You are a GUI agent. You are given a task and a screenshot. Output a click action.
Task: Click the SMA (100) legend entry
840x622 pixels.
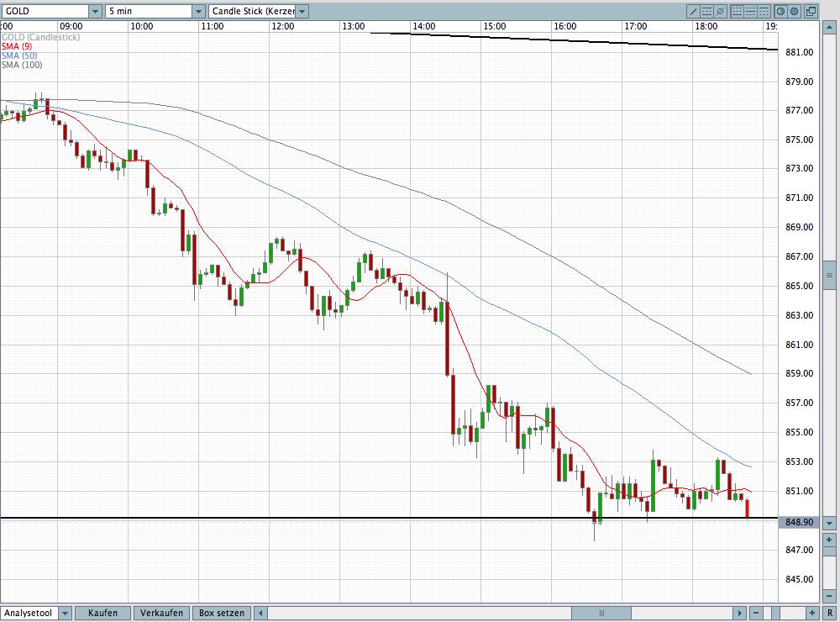[x=22, y=65]
